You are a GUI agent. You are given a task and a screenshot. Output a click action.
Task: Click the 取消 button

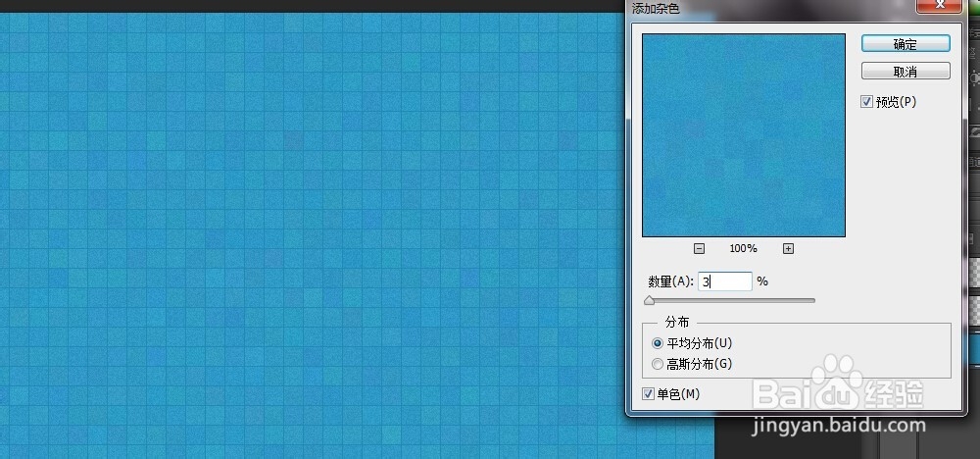click(906, 72)
